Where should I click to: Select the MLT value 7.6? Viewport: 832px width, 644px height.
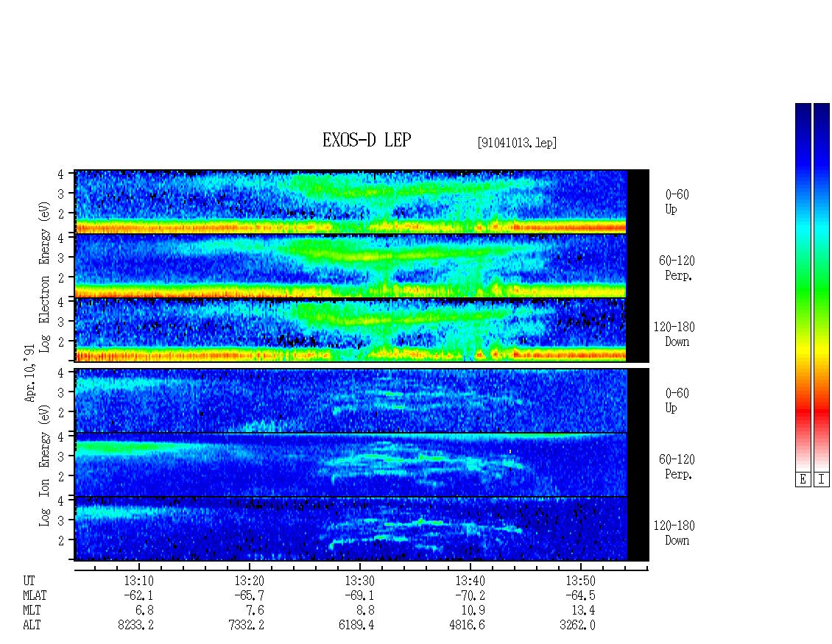pos(255,611)
